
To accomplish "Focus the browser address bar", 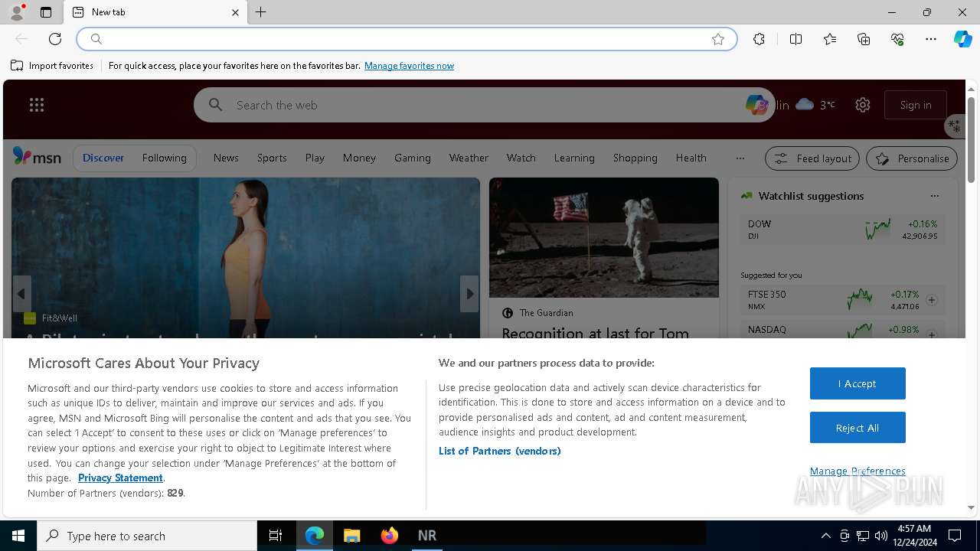I will [406, 39].
